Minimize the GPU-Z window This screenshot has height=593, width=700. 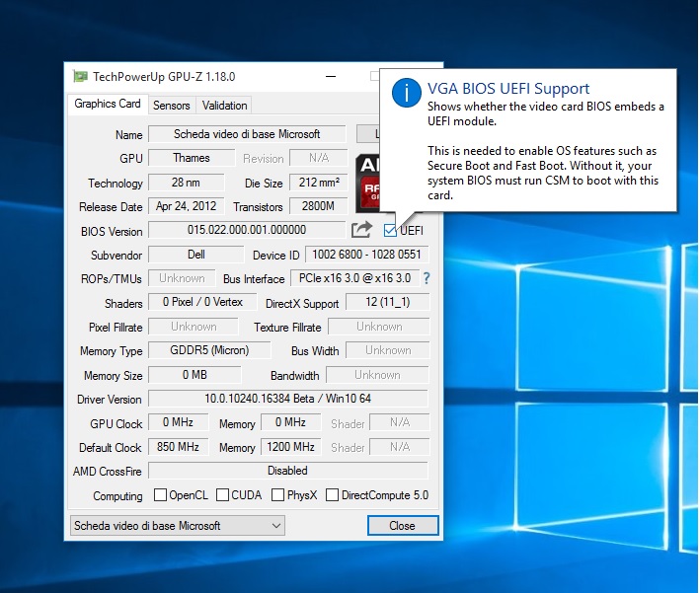tap(331, 76)
